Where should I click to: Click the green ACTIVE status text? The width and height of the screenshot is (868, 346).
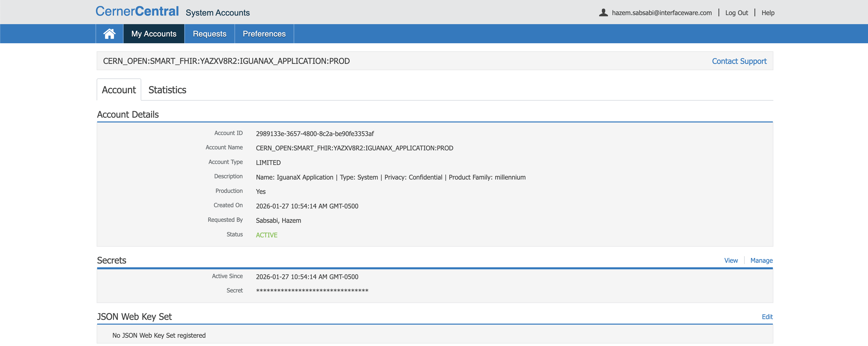[267, 235]
